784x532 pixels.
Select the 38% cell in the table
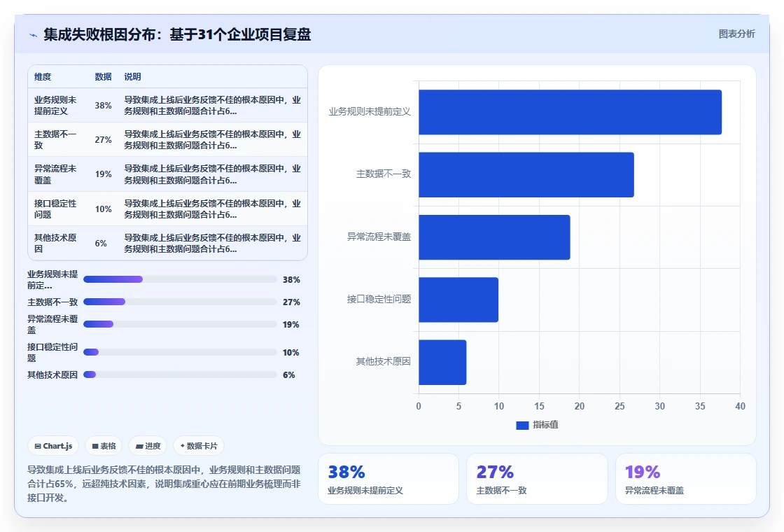pyautogui.click(x=103, y=106)
